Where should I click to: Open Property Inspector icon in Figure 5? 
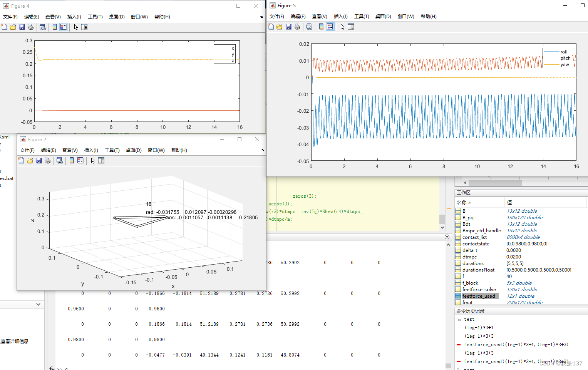(x=351, y=27)
